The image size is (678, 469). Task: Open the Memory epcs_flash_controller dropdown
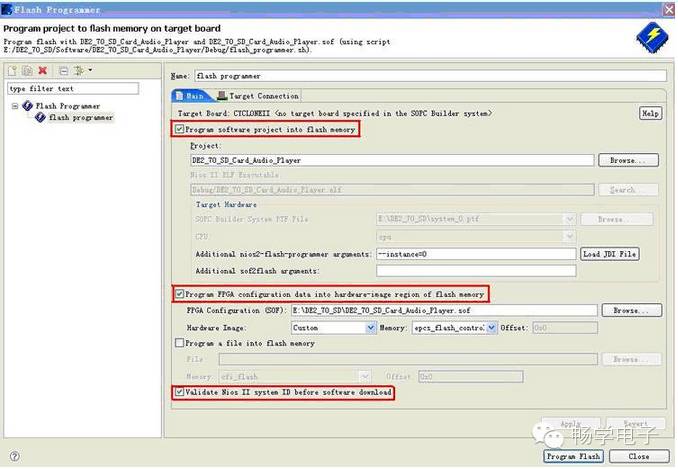(491, 328)
